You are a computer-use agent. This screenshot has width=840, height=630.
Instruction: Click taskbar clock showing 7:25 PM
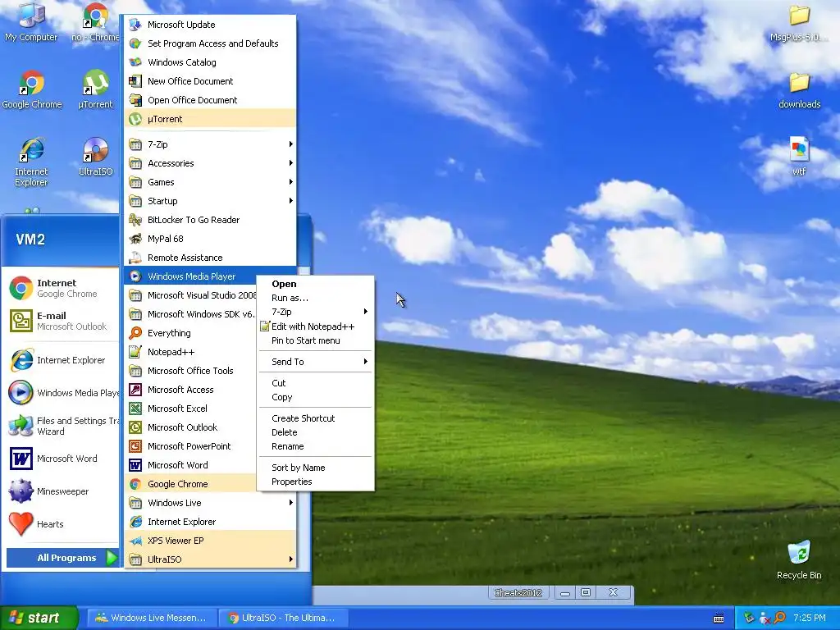point(810,618)
